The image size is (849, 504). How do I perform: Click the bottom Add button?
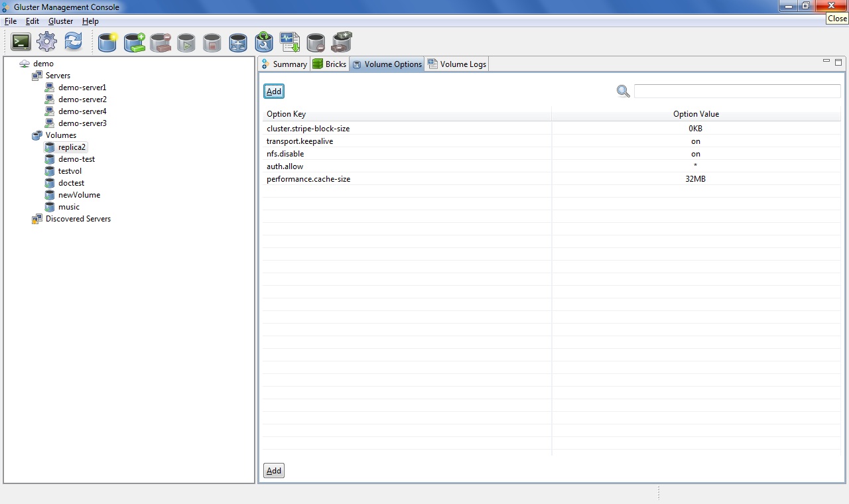274,471
